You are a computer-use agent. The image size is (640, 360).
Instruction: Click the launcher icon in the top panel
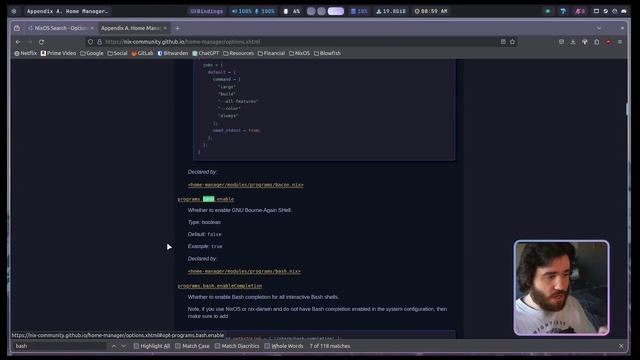pos(14,11)
